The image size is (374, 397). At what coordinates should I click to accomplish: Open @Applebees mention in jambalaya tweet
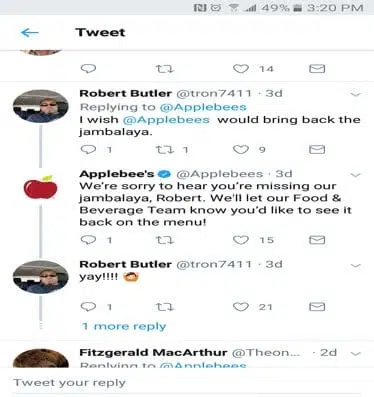(166, 119)
